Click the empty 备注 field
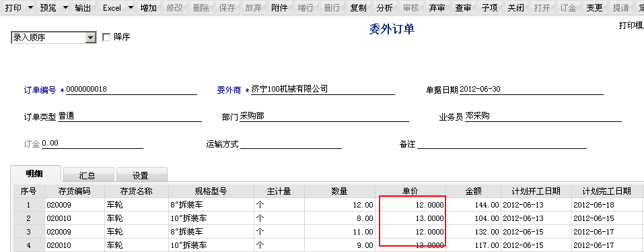This screenshot has width=644, height=252. (x=502, y=144)
